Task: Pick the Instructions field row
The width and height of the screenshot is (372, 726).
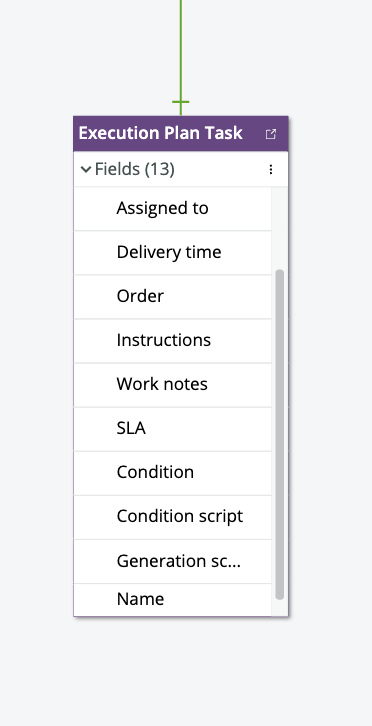Action: [x=172, y=340]
